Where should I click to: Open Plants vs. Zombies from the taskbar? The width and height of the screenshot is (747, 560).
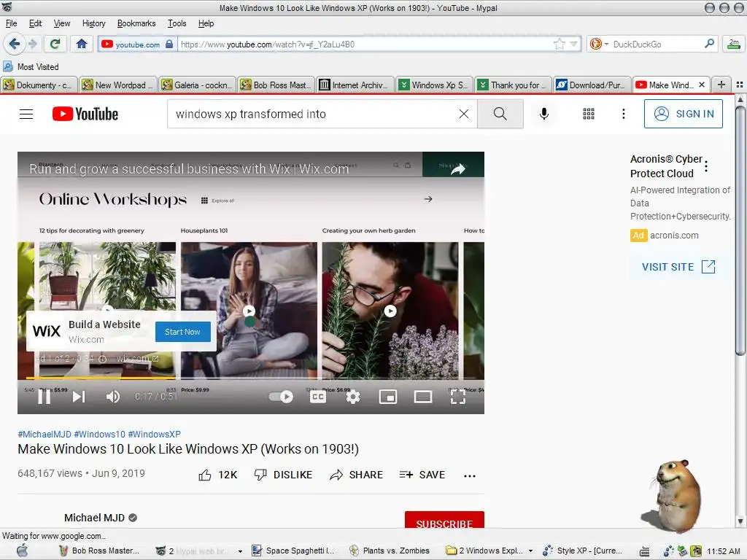pyautogui.click(x=390, y=551)
